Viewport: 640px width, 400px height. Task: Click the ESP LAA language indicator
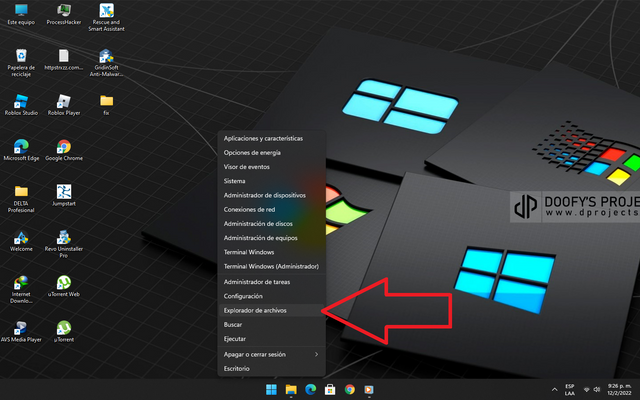570,390
